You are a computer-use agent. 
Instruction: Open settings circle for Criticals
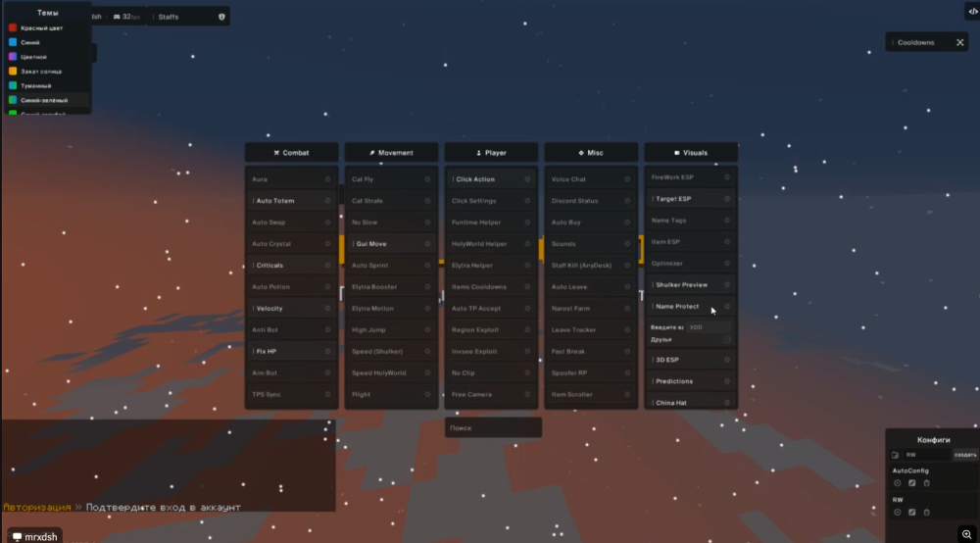327,266
